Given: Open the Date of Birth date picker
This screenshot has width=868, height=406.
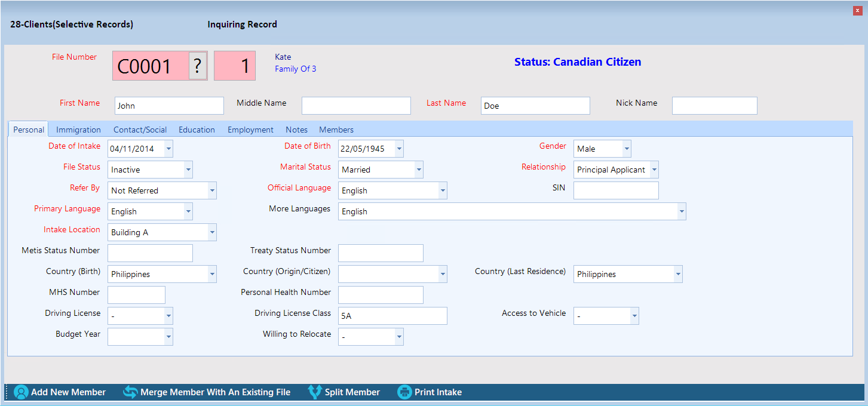Looking at the screenshot, I should coord(398,149).
